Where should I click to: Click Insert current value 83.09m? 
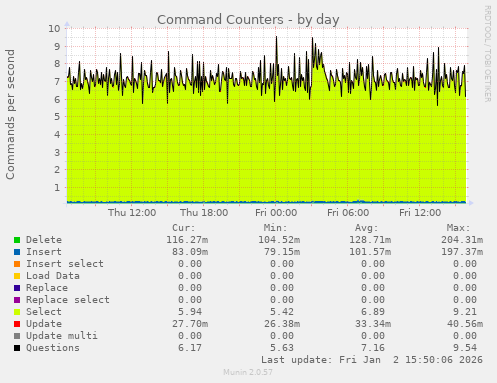[190, 252]
